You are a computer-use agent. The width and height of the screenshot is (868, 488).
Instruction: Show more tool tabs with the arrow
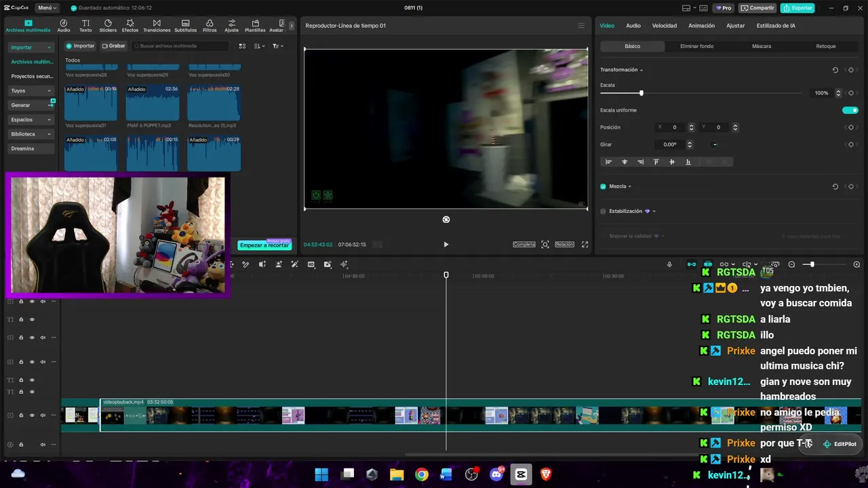click(x=292, y=26)
